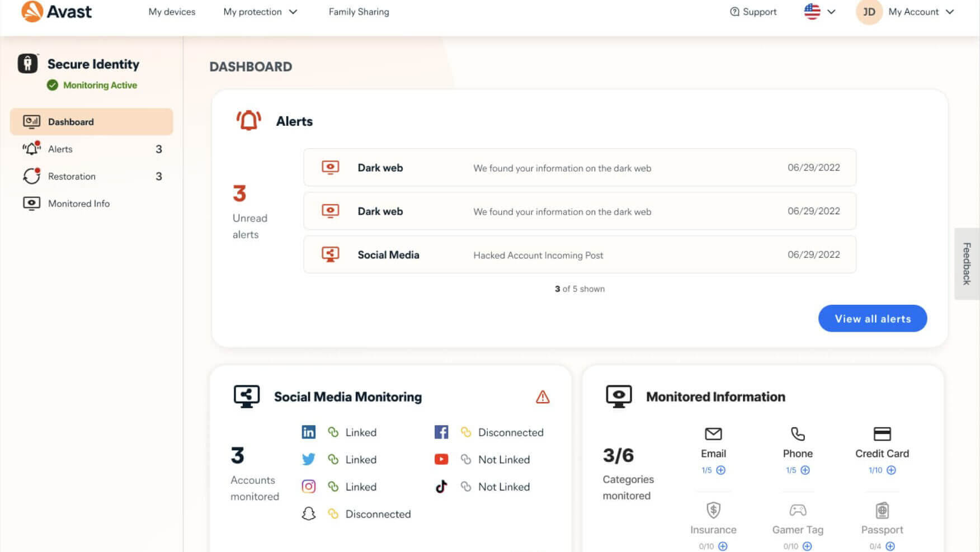
Task: Click the Phone handset icon
Action: coord(798,433)
